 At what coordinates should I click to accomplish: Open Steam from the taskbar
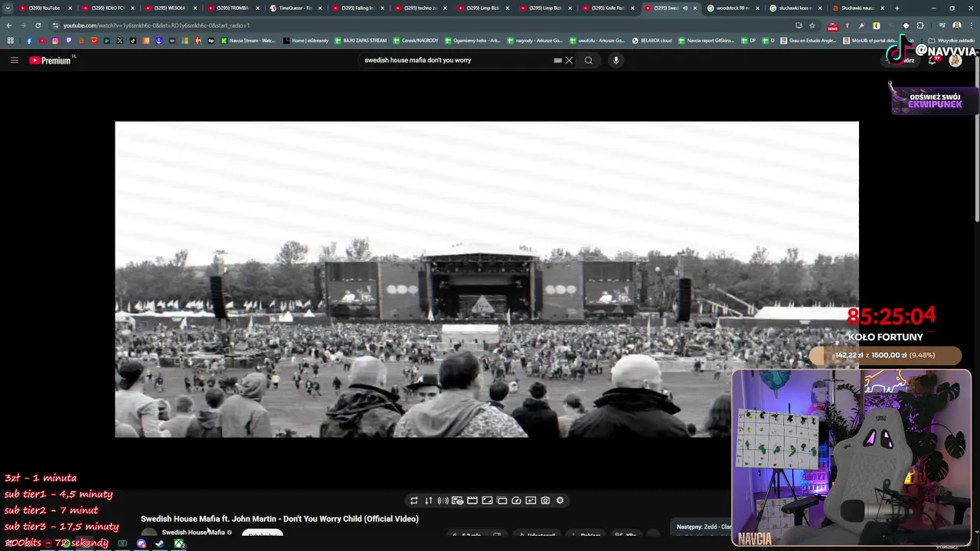pyautogui.click(x=159, y=544)
